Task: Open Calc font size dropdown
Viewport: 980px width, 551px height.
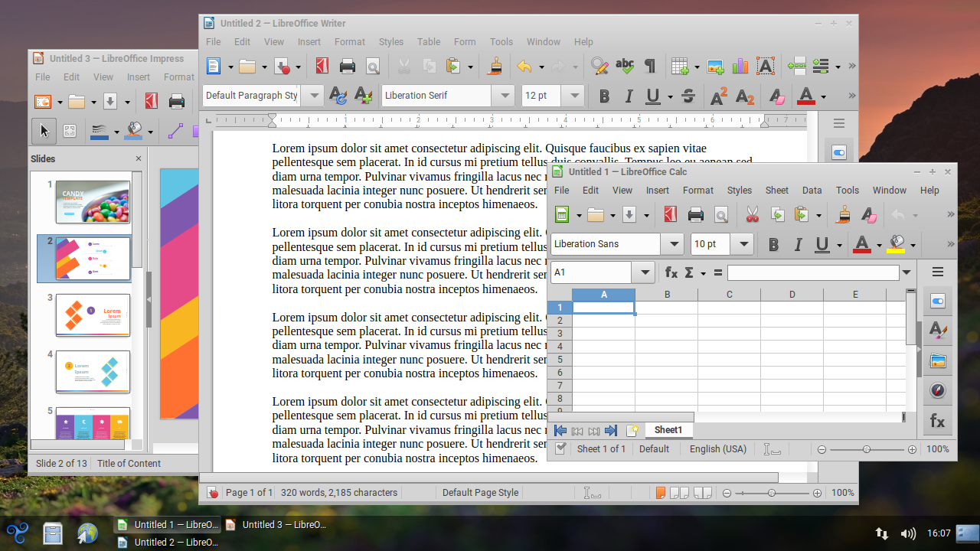Action: pos(742,244)
